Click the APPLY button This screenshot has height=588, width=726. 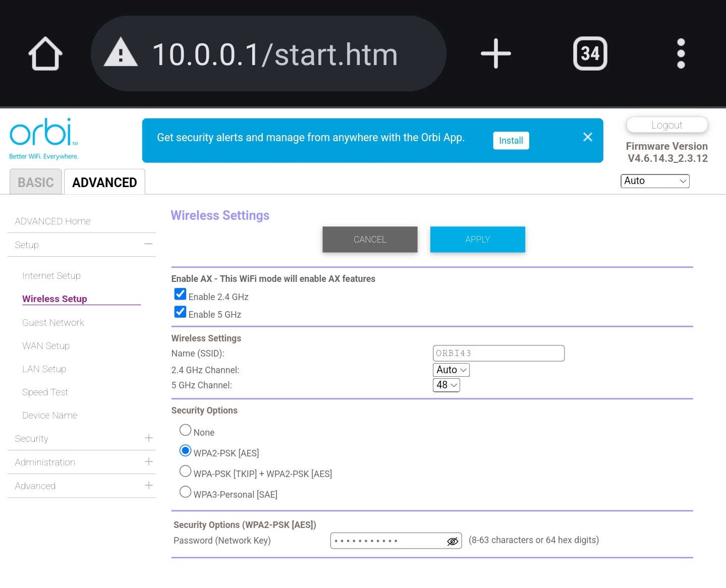pos(477,240)
